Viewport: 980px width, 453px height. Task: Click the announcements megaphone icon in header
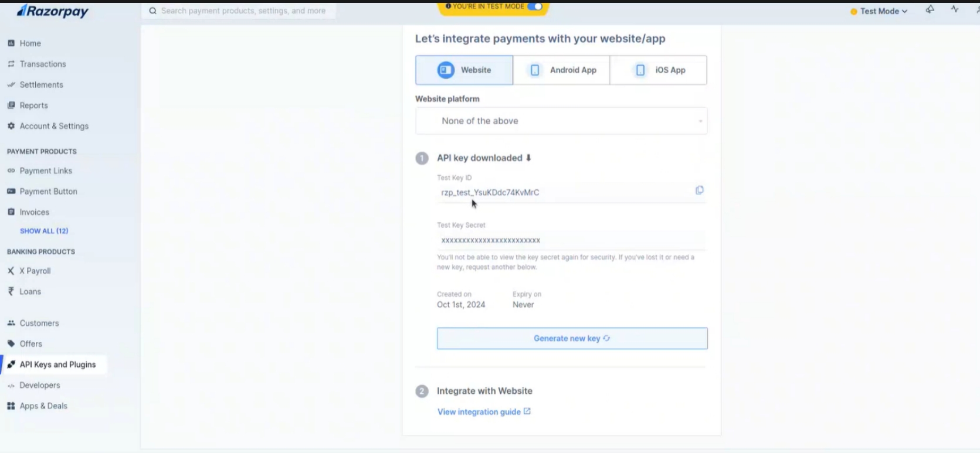(x=930, y=10)
